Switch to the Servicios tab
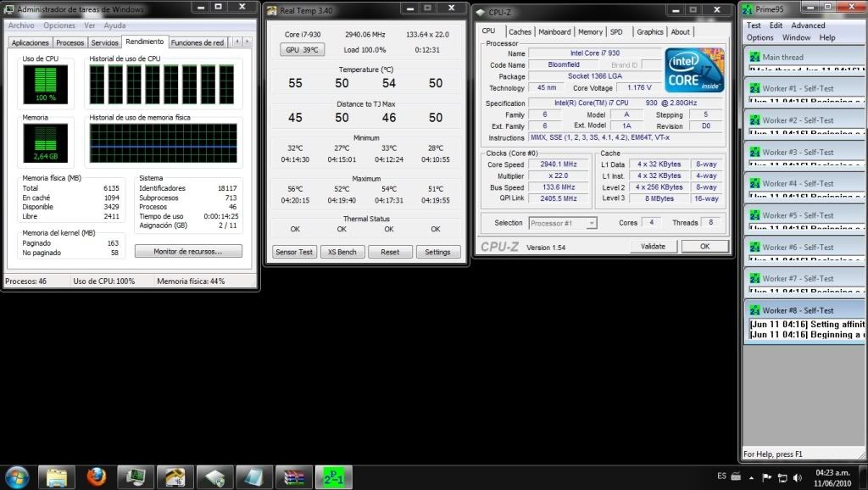 (x=104, y=42)
